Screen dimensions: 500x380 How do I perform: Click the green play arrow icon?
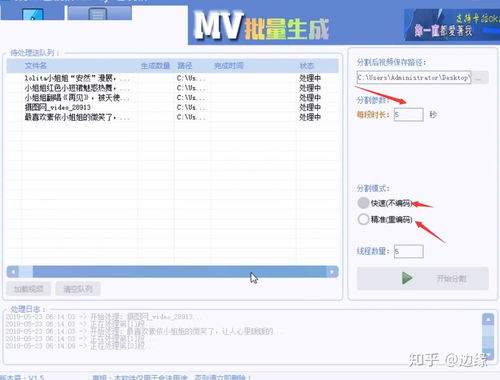click(x=407, y=278)
